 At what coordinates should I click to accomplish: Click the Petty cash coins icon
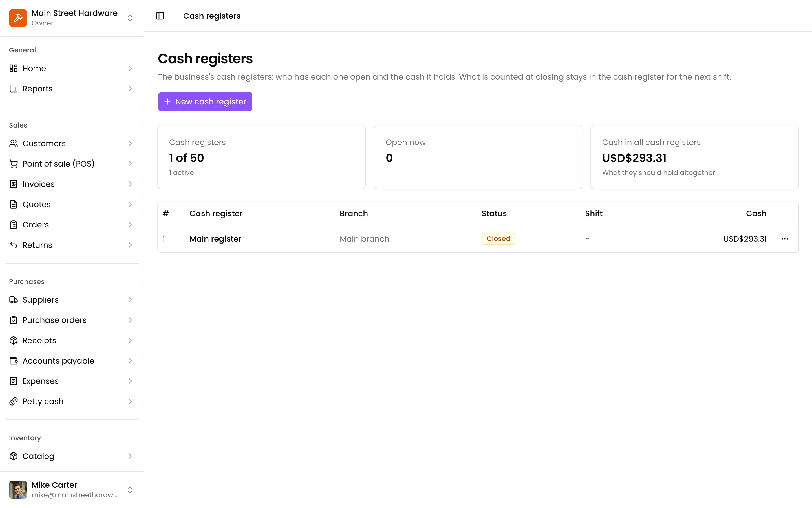(14, 402)
